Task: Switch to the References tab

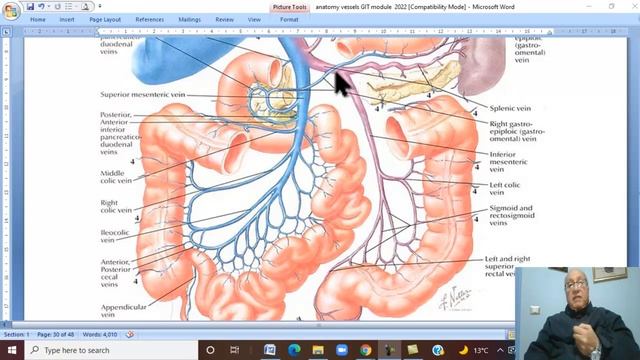Action: click(149, 19)
